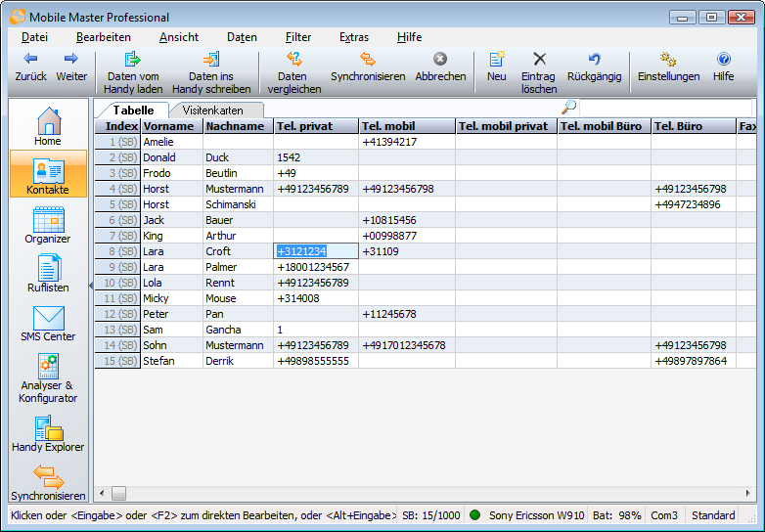Open the Filter menu
This screenshot has height=532, width=765.
click(298, 37)
